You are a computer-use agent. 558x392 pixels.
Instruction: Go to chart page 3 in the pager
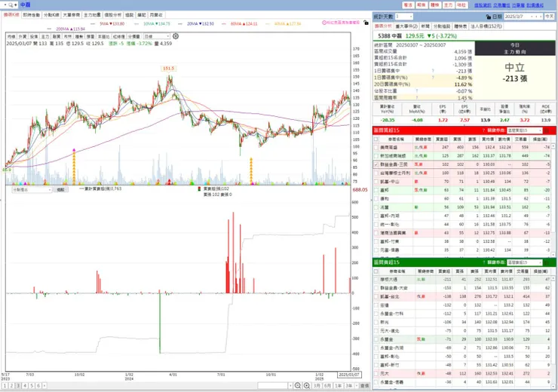[x=18, y=386]
